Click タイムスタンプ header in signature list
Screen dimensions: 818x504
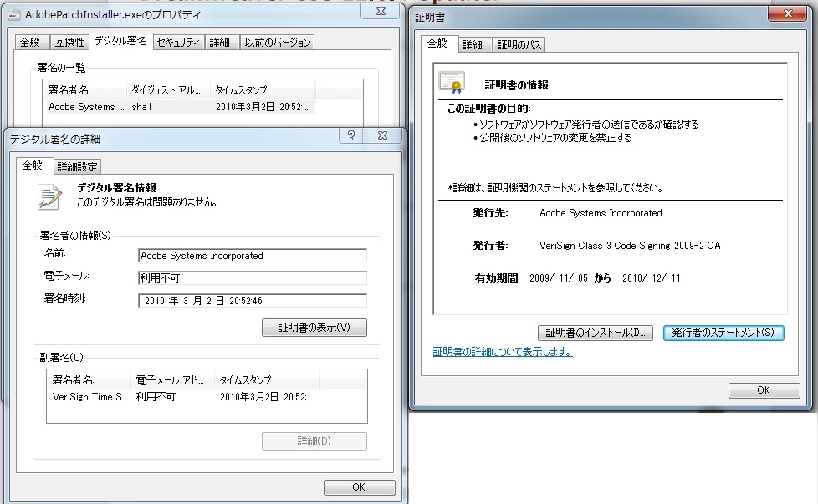263,90
